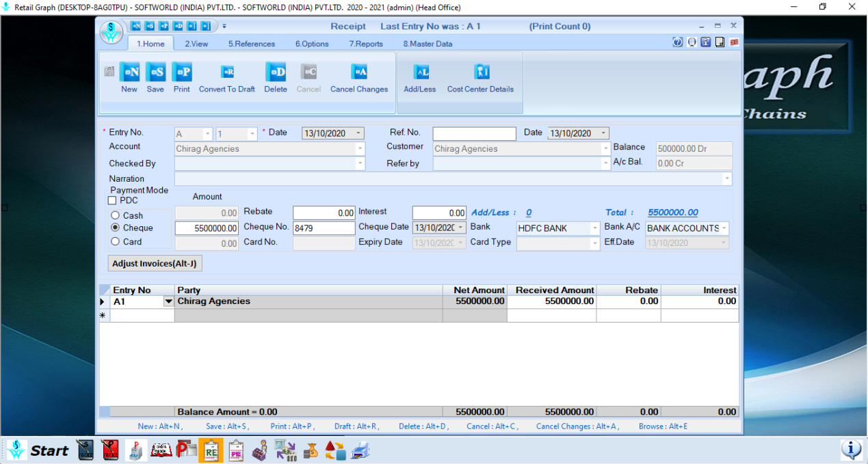This screenshot has height=464, width=868.
Task: Click the shapes exchange taskbar icon
Action: 335,450
